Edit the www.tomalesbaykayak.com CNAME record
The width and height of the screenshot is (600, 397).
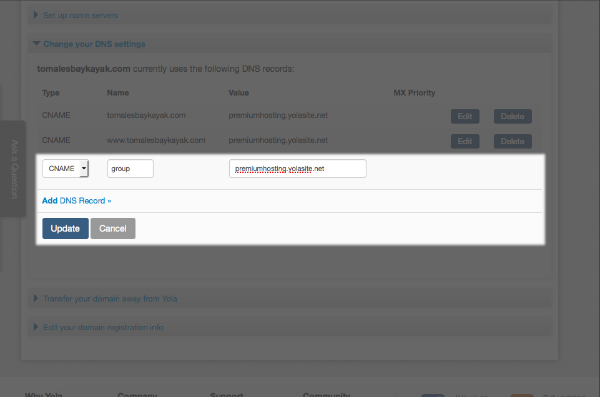[x=465, y=141]
